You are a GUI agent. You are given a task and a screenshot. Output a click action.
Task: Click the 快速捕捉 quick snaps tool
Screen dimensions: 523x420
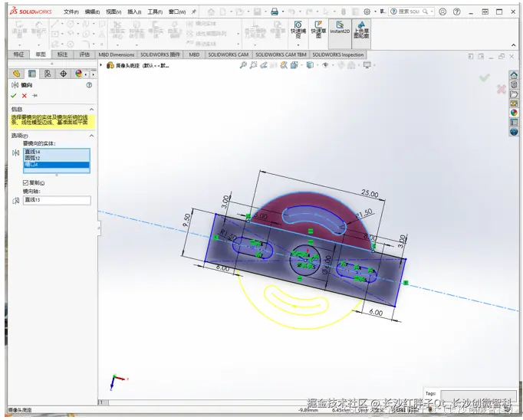[x=298, y=29]
